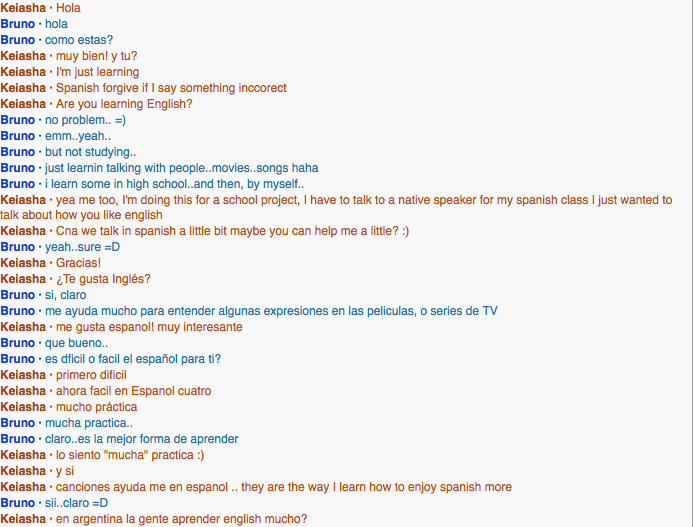Viewport: 693px width, 527px height.
Task: Click Bruno's "como estas?" message
Action: click(78, 40)
